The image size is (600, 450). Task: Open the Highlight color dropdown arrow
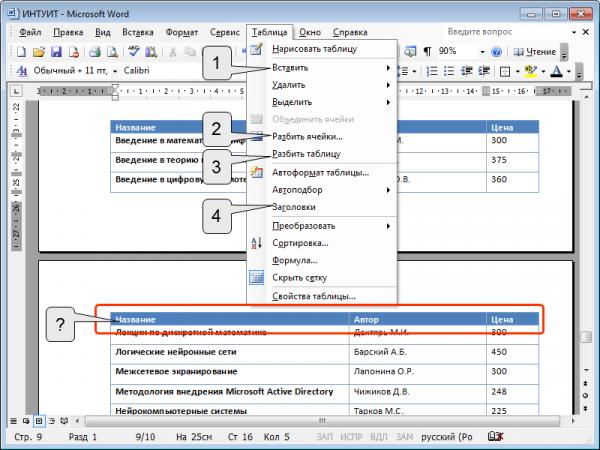point(543,72)
